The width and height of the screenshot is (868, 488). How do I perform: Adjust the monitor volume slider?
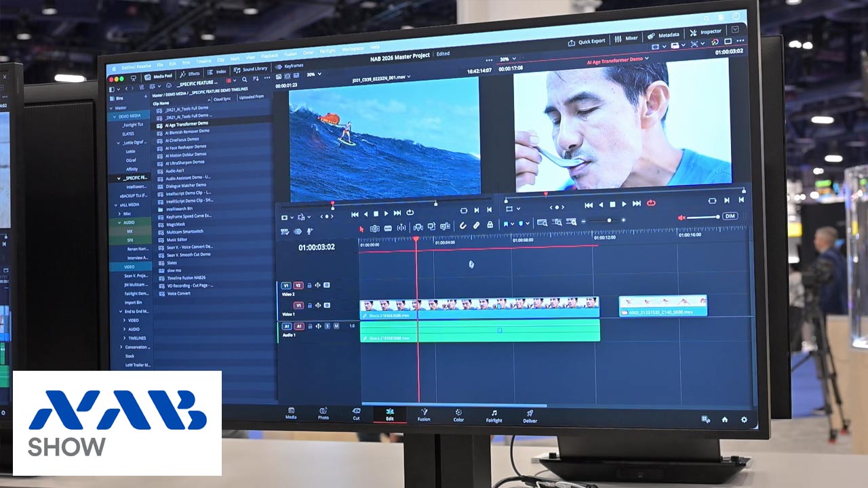[704, 217]
